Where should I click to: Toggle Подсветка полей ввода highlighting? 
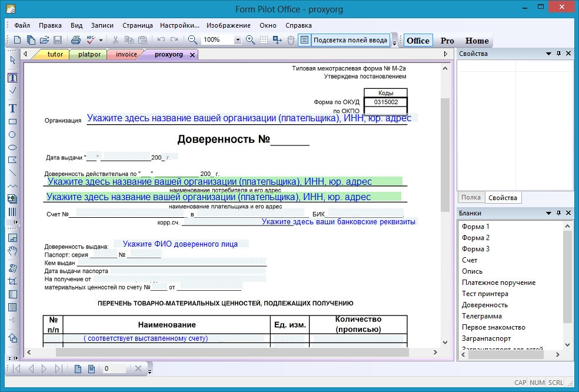pos(350,40)
